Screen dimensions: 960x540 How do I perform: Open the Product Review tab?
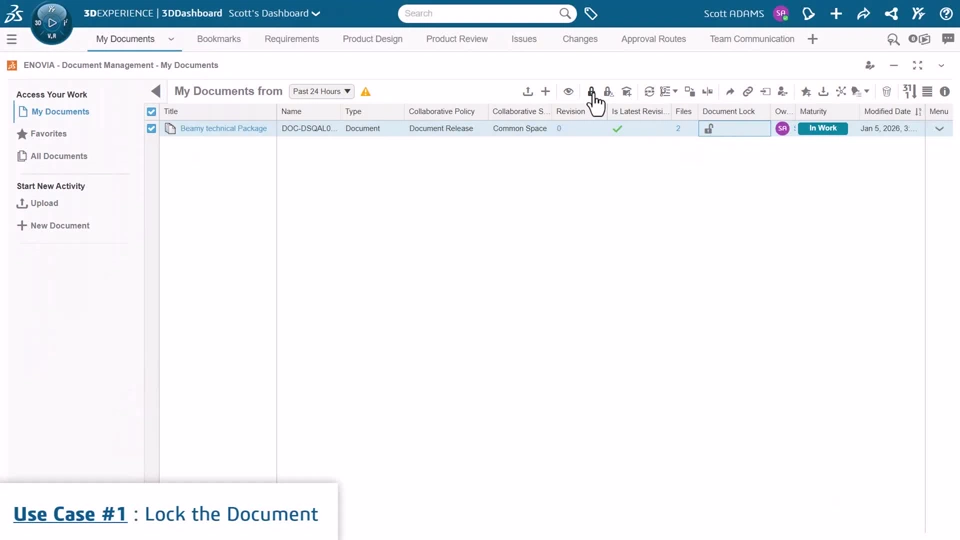pyautogui.click(x=457, y=39)
